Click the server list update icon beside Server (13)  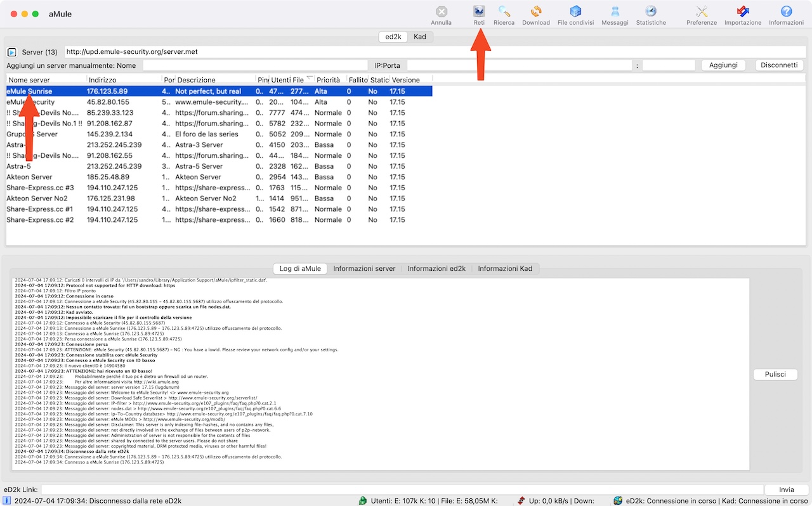tap(12, 52)
